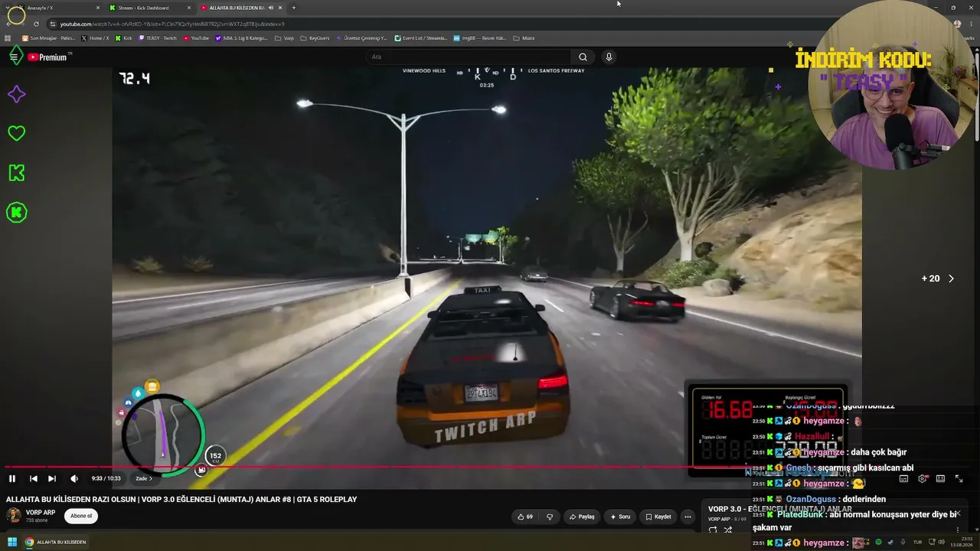Image resolution: width=980 pixels, height=551 pixels.
Task: Save the video with Kaydet
Action: click(x=658, y=517)
